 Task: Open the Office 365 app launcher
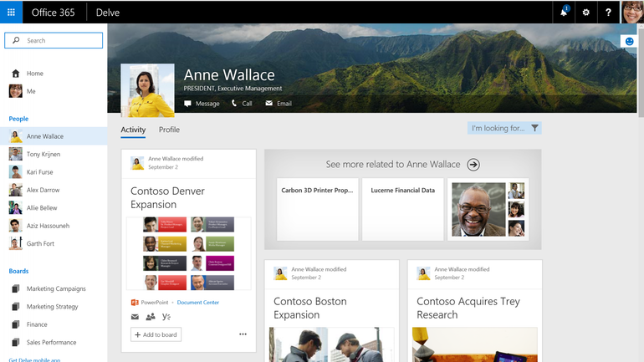tap(11, 13)
